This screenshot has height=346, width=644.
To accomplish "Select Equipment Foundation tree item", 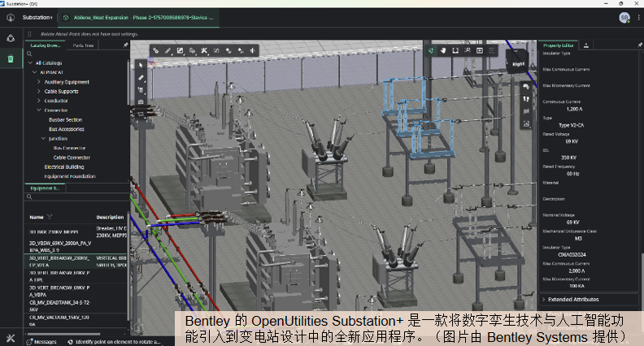I will point(70,176).
